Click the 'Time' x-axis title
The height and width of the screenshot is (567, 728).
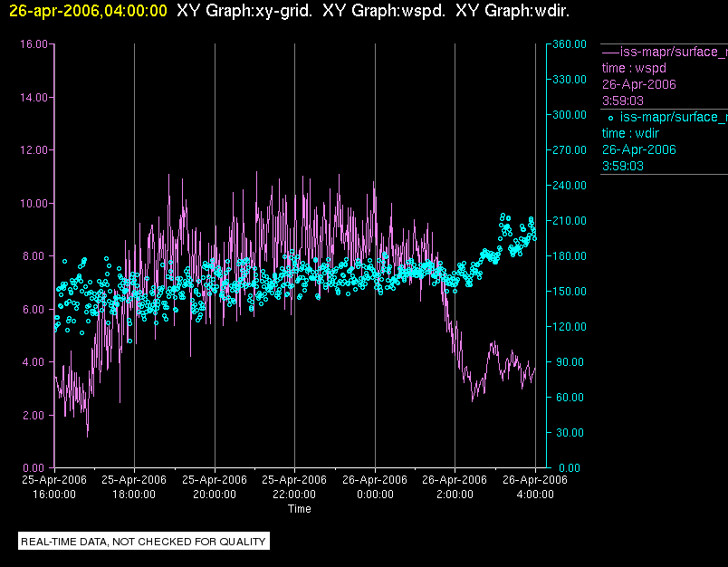point(300,509)
